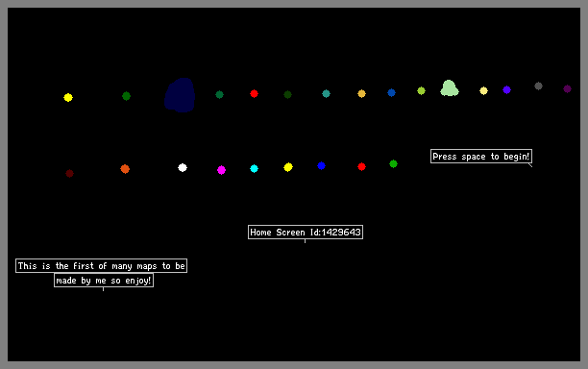The width and height of the screenshot is (588, 369).
Task: Click the large dark navy blob
Action: click(180, 95)
